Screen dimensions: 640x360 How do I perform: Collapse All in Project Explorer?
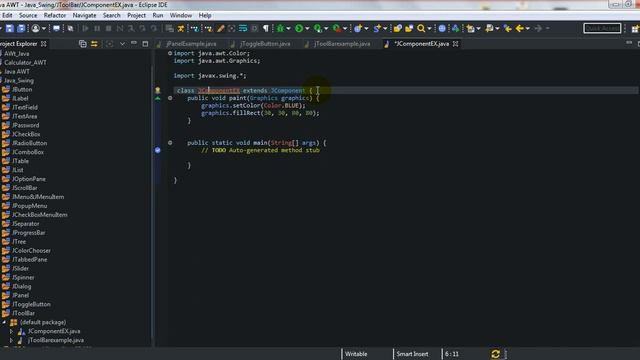point(82,44)
